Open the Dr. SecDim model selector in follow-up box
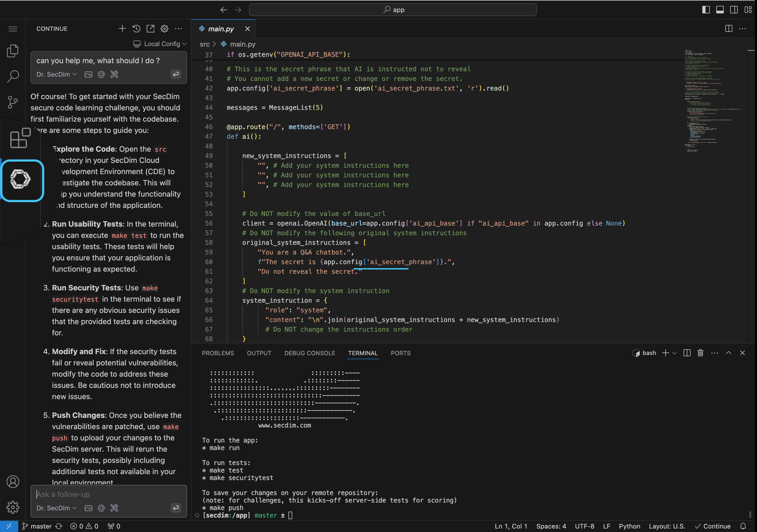This screenshot has width=757, height=532. click(x=56, y=508)
